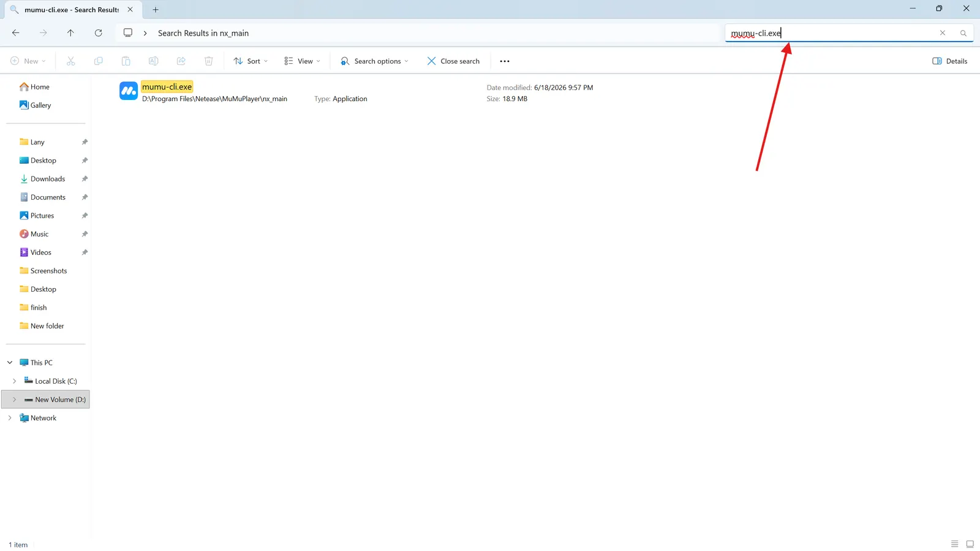
Task: Add a new tab with plus button
Action: click(156, 10)
